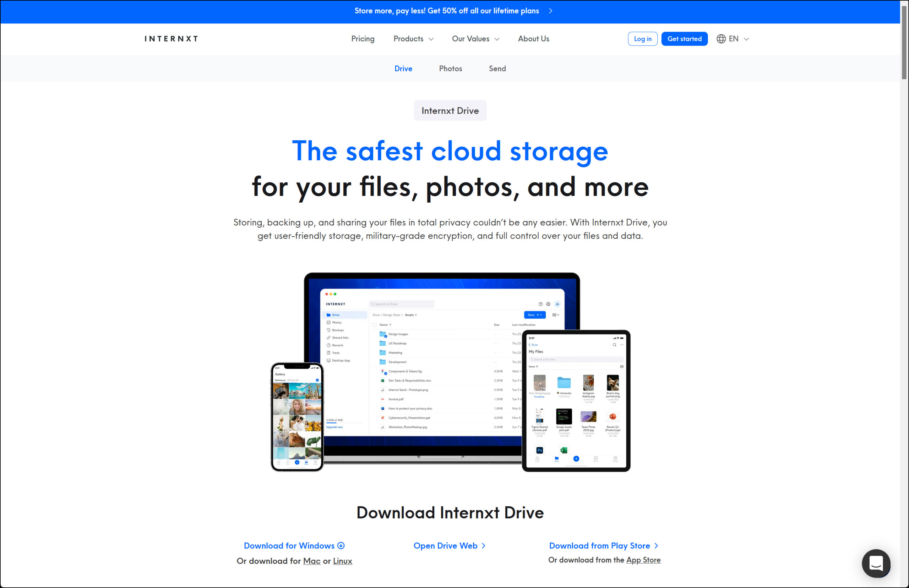Go to About Us
Screen dimensions: 909x588
point(533,39)
